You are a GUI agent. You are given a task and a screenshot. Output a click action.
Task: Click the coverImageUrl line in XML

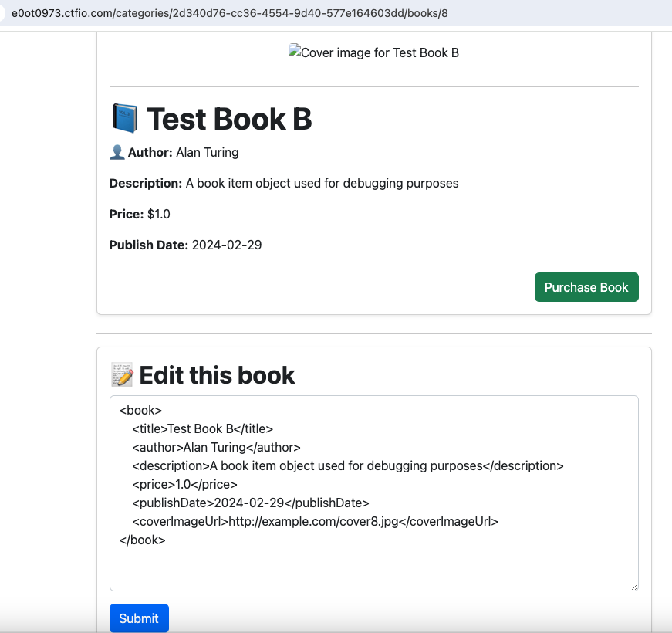click(315, 522)
